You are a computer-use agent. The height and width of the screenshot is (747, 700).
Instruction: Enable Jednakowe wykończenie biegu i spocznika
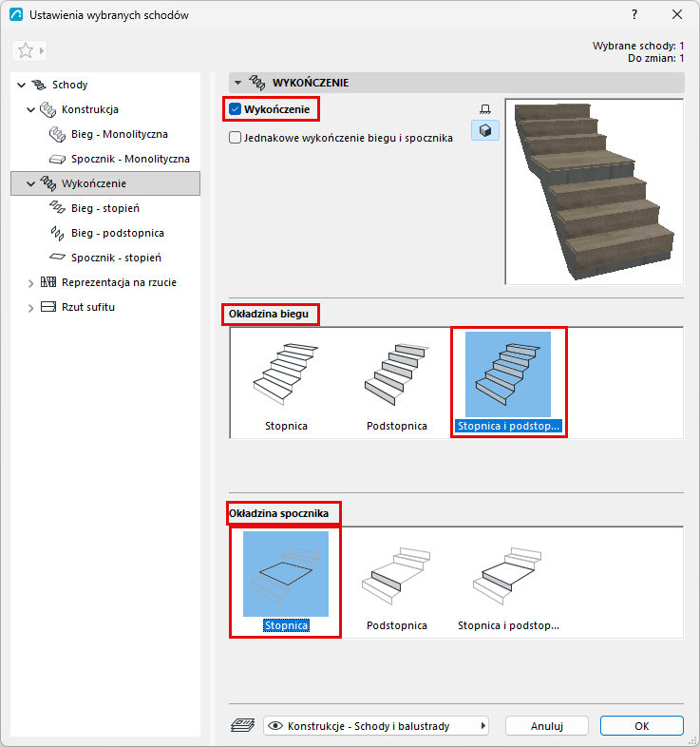click(236, 138)
